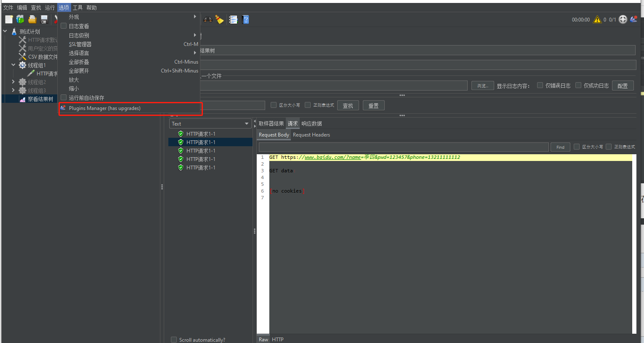The image size is (644, 343).
Task: Click the Open file folder icon
Action: pos(32,19)
